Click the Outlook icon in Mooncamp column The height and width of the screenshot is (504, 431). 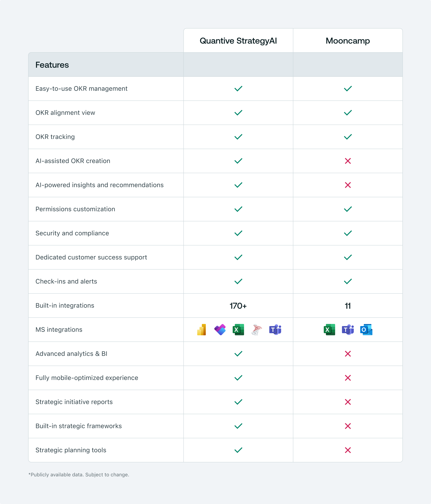366,330
